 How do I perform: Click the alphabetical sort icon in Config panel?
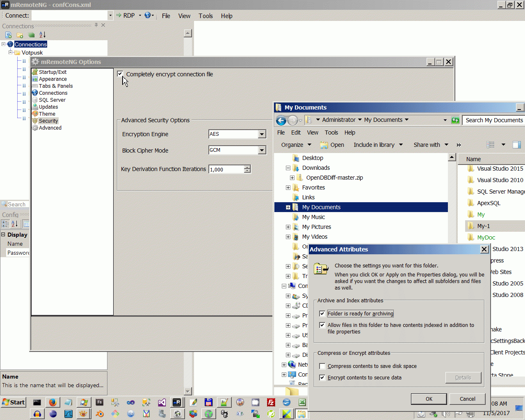pyautogui.click(x=15, y=224)
